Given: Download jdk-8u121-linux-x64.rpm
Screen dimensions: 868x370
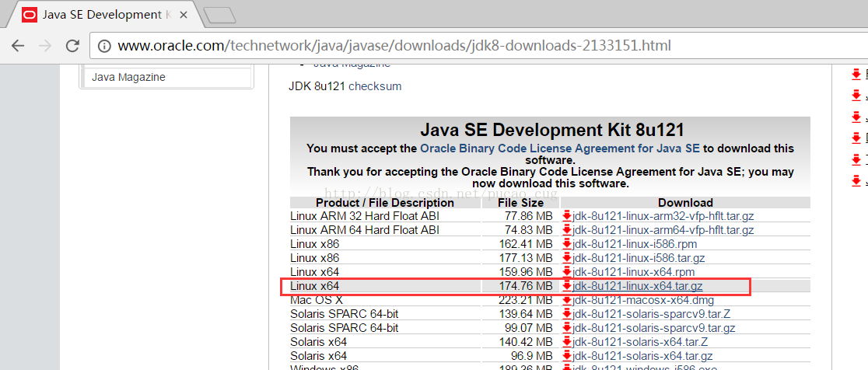Looking at the screenshot, I should point(633,272).
